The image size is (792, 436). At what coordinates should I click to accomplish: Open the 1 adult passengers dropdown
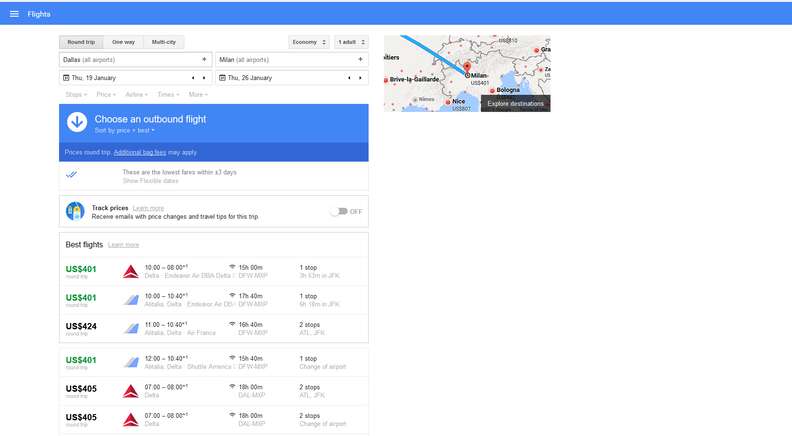351,42
